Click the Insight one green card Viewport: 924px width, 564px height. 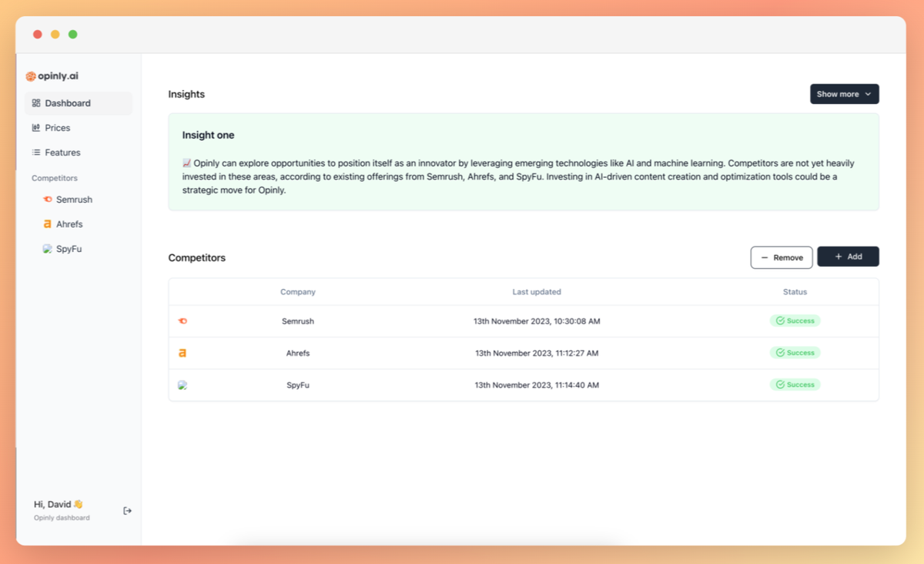point(524,162)
